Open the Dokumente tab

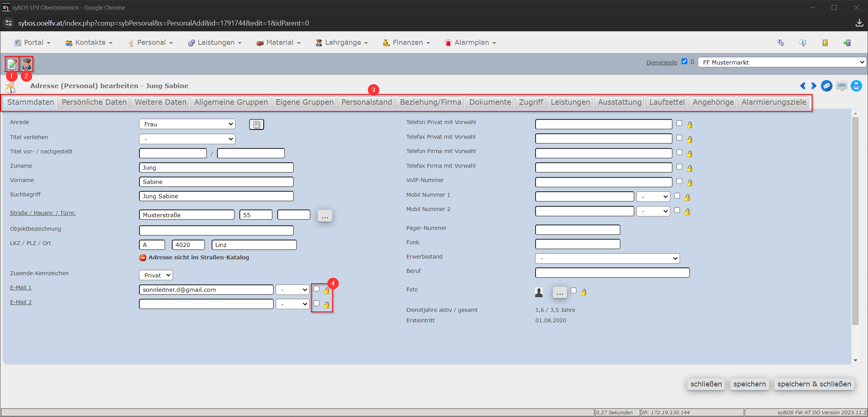(490, 102)
